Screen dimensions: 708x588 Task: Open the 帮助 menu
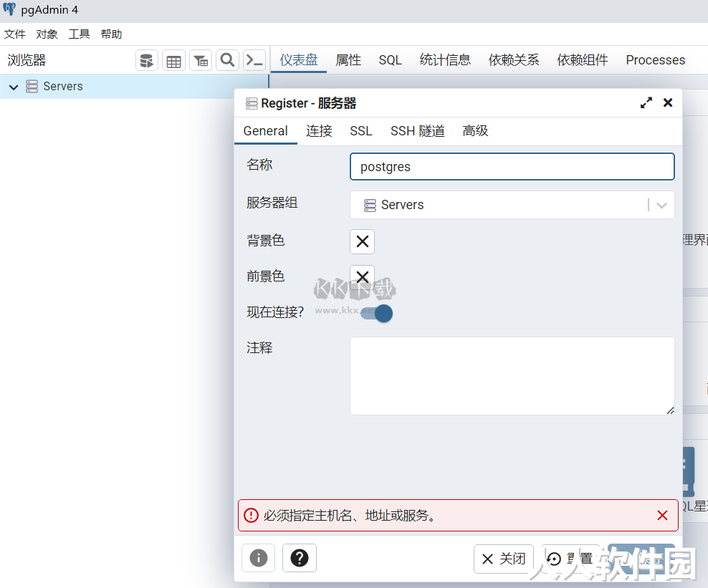click(x=111, y=34)
